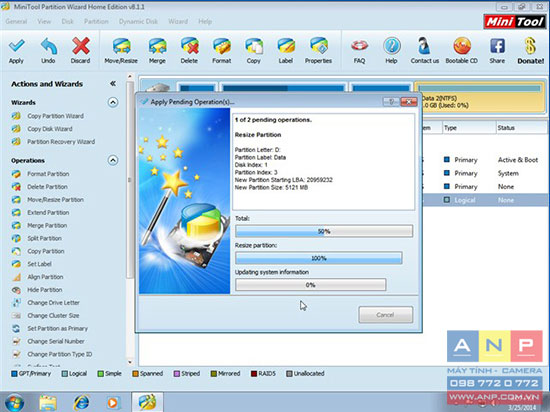Open Internet Explorer from the taskbar
The width and height of the screenshot is (550, 412).
point(81,403)
